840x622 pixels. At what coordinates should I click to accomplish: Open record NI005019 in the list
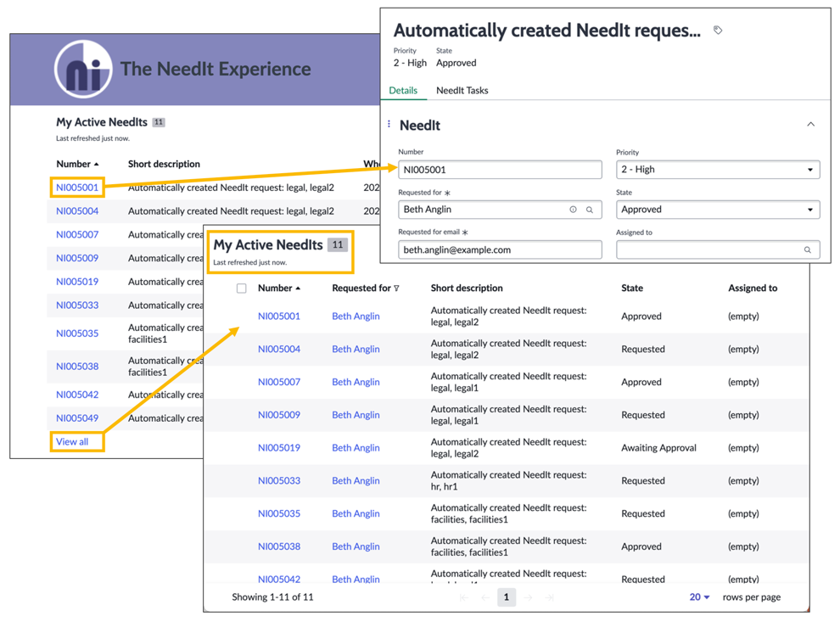pyautogui.click(x=279, y=448)
